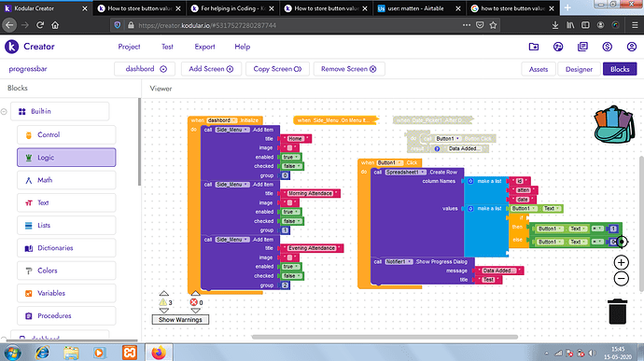Screen dimensions: 644x361
Task: Open the dashbord screen dropdown
Action: tap(145, 69)
